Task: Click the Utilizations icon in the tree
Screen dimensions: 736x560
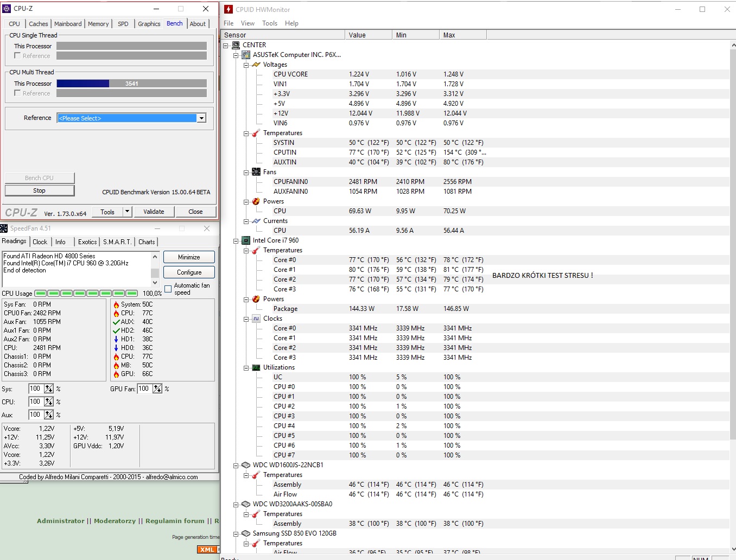Action: pos(256,367)
